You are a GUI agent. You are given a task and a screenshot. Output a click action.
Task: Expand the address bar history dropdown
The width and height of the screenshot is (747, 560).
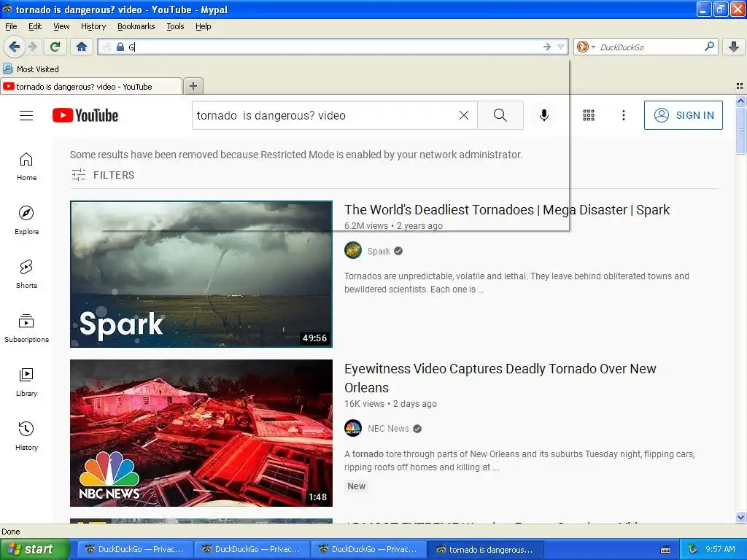click(561, 47)
